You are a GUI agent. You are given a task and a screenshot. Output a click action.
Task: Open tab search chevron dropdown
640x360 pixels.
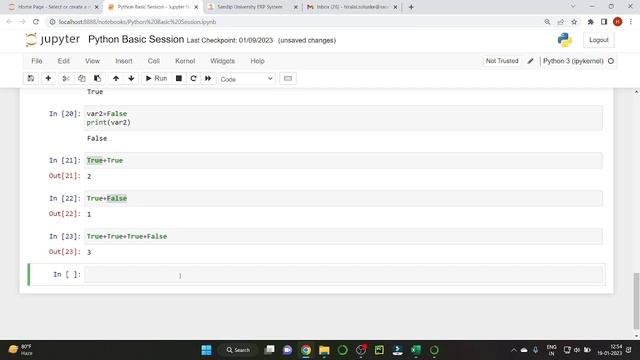(573, 6)
